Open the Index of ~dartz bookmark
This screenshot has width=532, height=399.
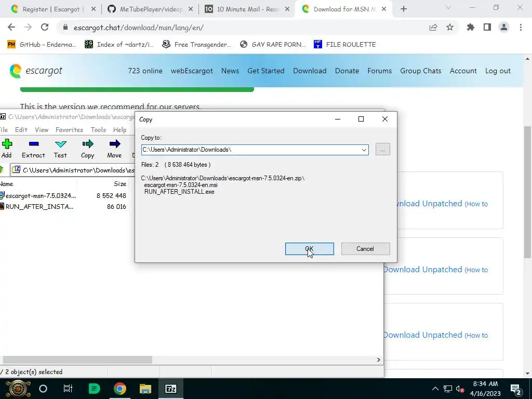click(119, 45)
